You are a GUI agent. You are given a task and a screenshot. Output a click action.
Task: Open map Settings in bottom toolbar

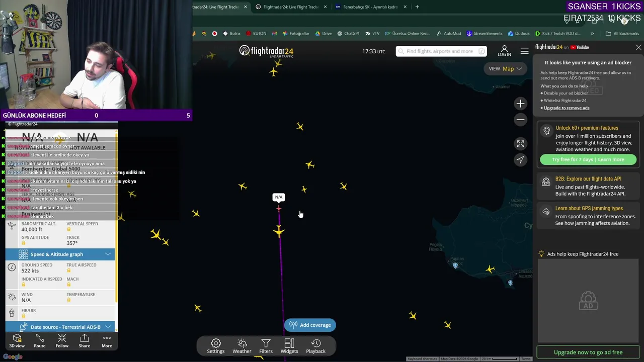tap(215, 346)
